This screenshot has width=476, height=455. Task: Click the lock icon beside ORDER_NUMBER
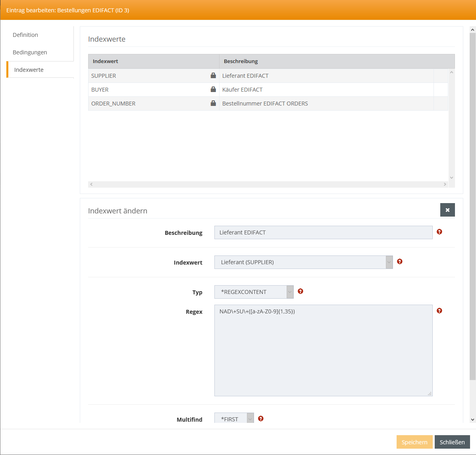213,103
